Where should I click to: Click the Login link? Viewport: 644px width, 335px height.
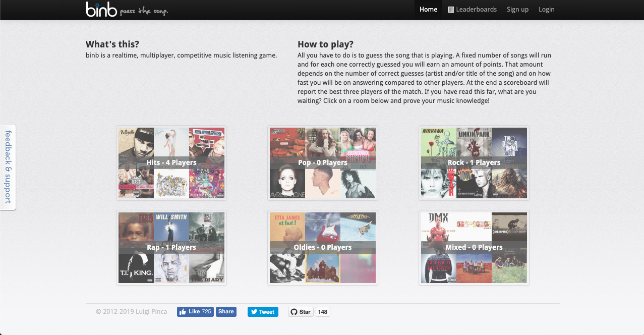(546, 10)
